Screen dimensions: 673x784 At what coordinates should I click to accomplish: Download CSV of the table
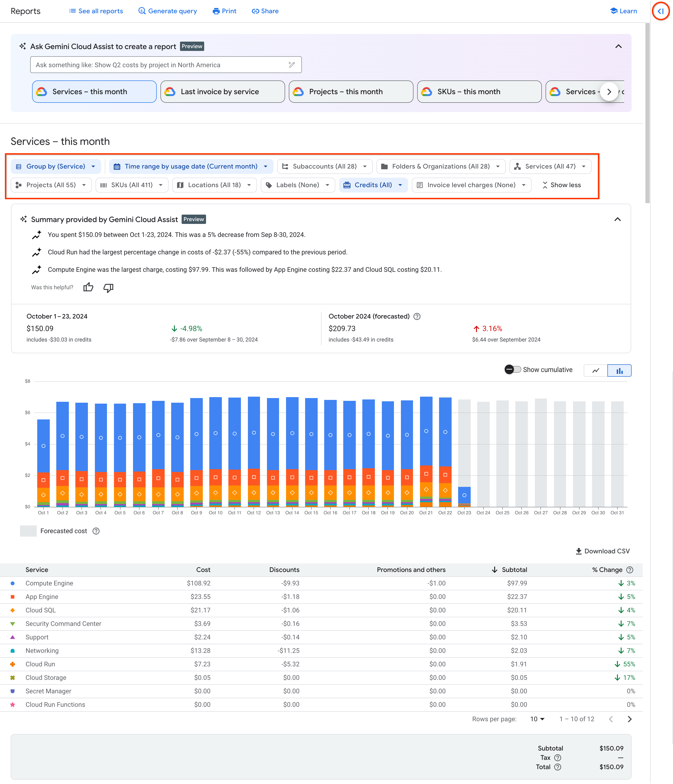pos(603,551)
